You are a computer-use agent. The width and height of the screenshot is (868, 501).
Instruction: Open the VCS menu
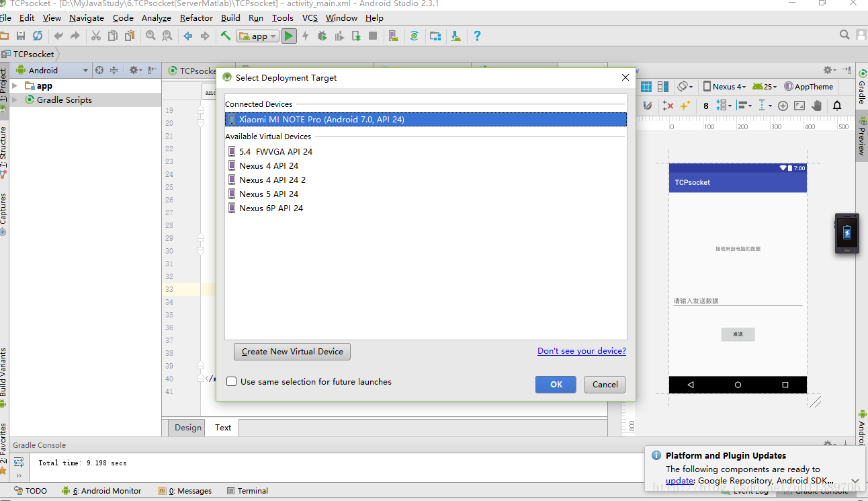pyautogui.click(x=310, y=18)
